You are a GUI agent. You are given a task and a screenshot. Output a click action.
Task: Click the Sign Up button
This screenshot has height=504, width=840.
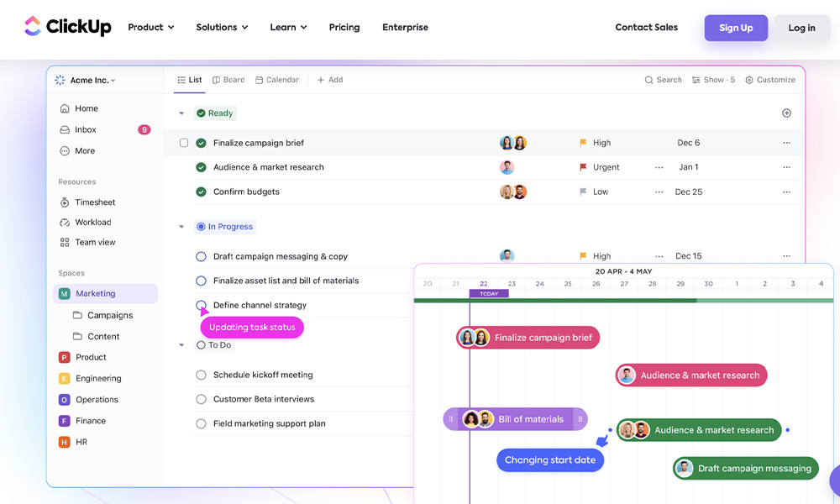(x=735, y=28)
